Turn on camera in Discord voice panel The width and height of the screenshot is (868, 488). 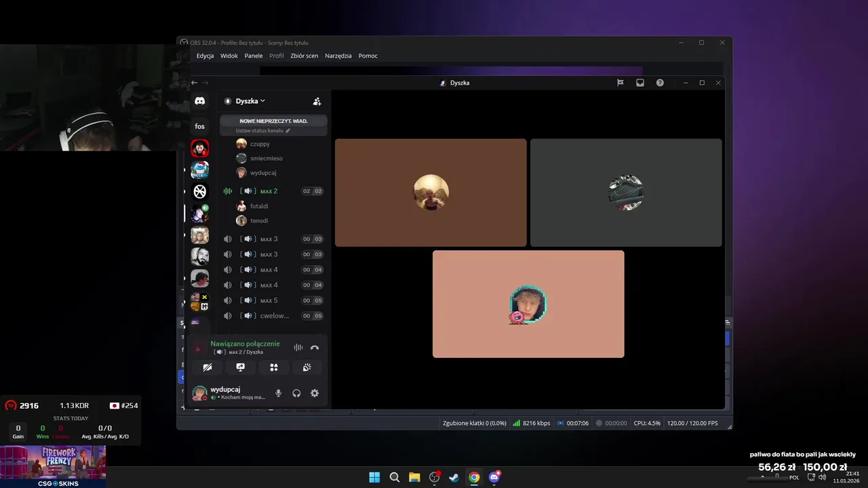point(208,367)
